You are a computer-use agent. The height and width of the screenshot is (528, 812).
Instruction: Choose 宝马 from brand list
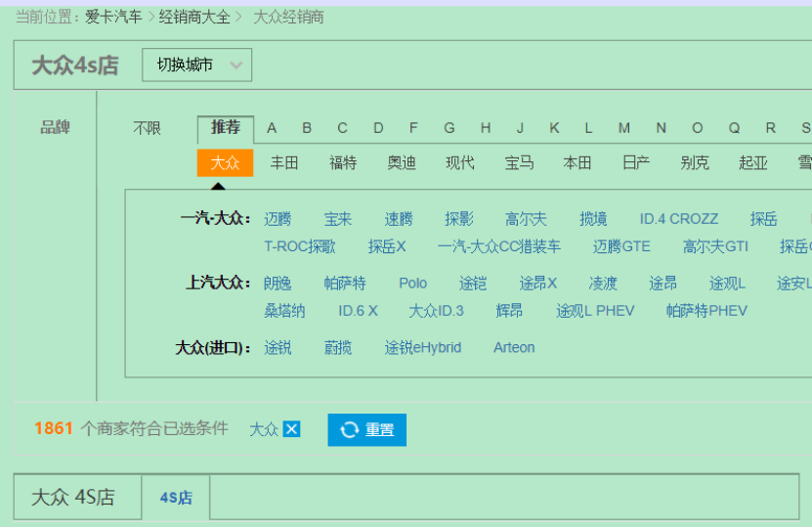pyautogui.click(x=519, y=163)
